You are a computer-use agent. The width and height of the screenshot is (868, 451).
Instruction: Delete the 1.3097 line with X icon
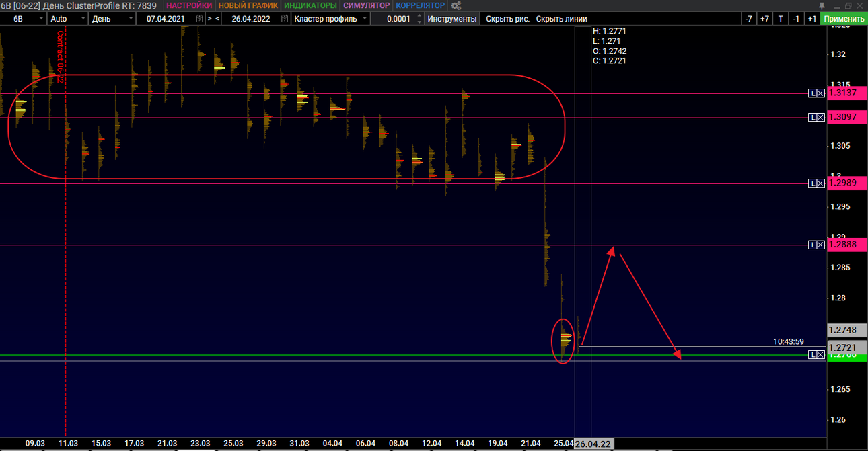tap(820, 118)
